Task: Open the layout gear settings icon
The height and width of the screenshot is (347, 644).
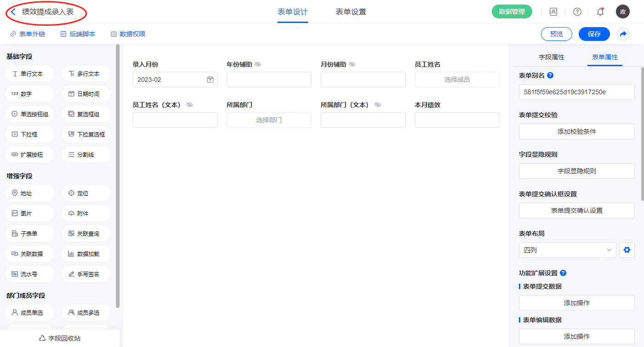Action: 627,250
